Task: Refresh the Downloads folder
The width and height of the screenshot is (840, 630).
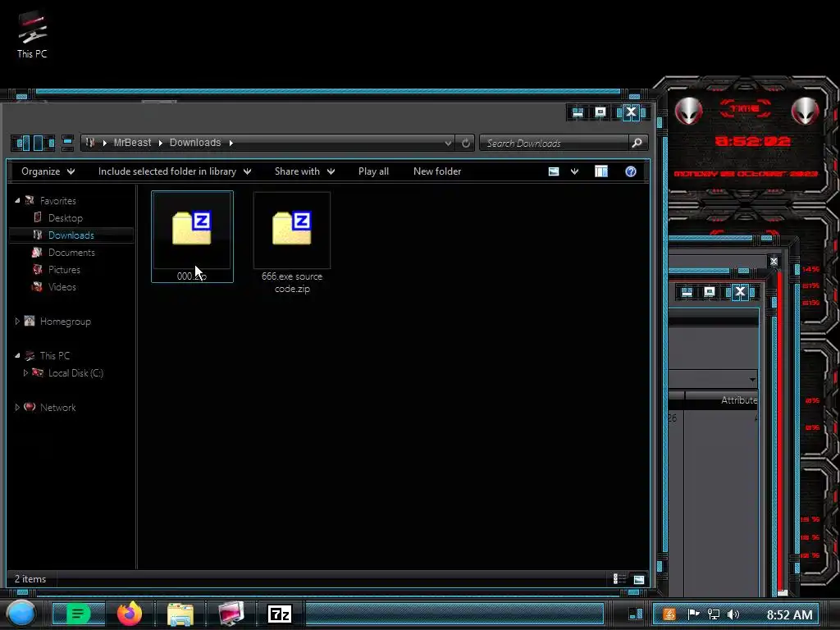Action: (x=466, y=143)
